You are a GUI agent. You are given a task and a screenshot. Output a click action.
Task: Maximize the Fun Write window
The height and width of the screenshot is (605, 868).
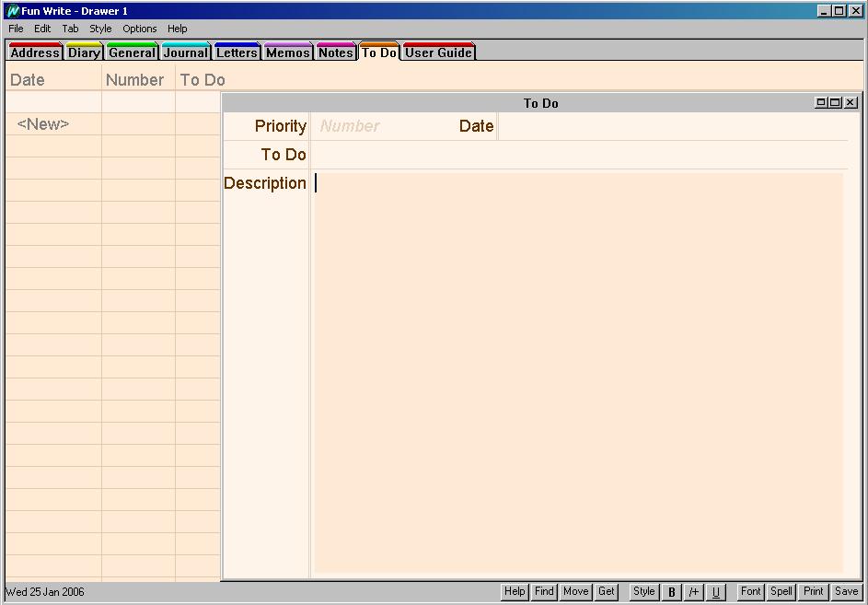click(x=839, y=10)
